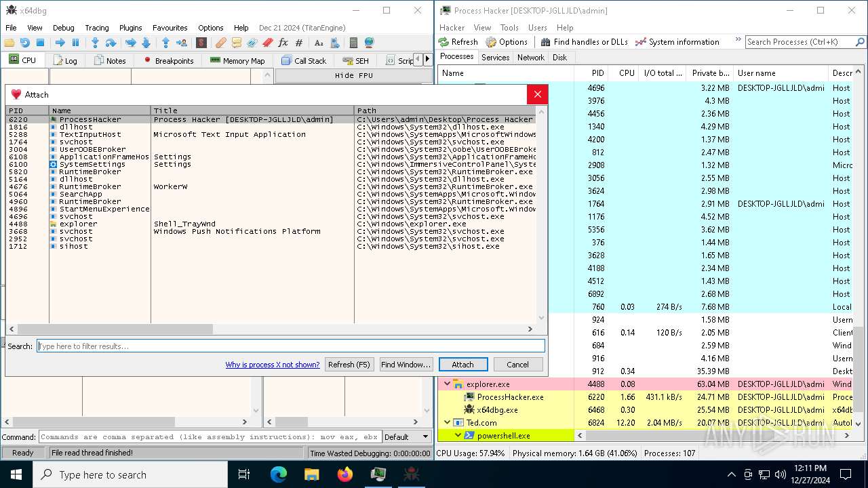Click the References document icon in toolbar

click(x=334, y=43)
